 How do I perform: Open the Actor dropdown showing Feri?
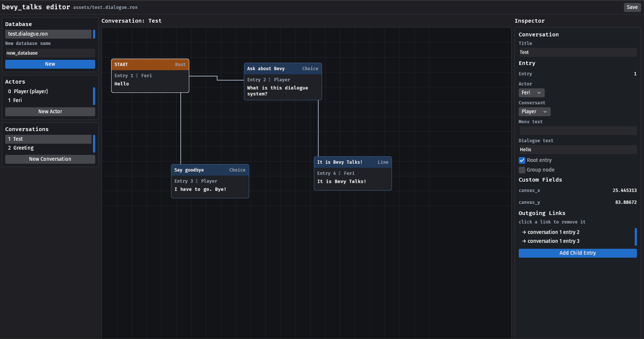click(532, 93)
